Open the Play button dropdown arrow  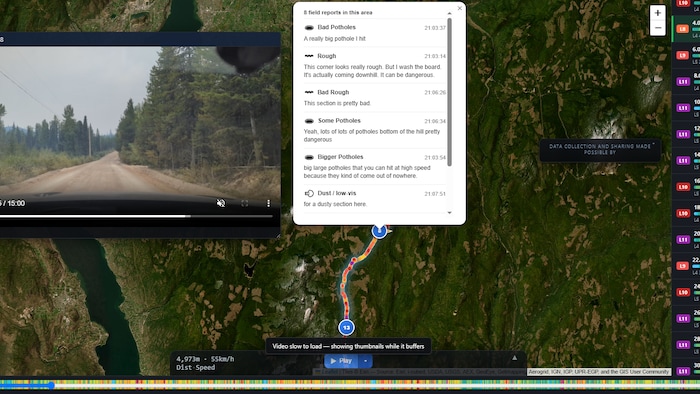click(x=366, y=361)
